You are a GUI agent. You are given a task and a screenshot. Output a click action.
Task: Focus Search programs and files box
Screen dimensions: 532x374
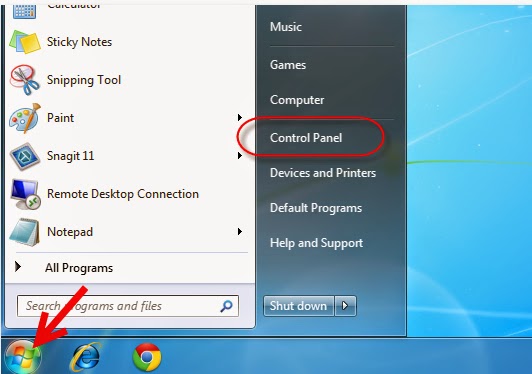point(128,306)
